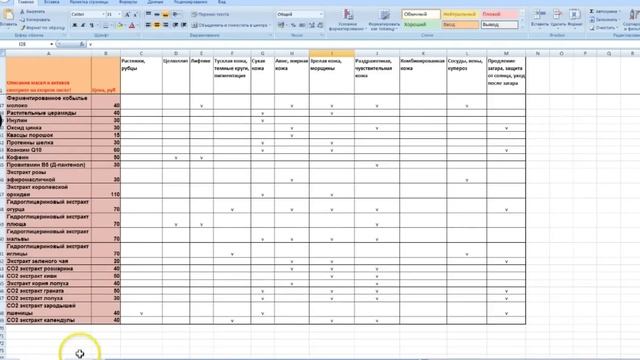Viewport: 640px width, 360px height.
Task: Align text left
Action: [148, 25]
